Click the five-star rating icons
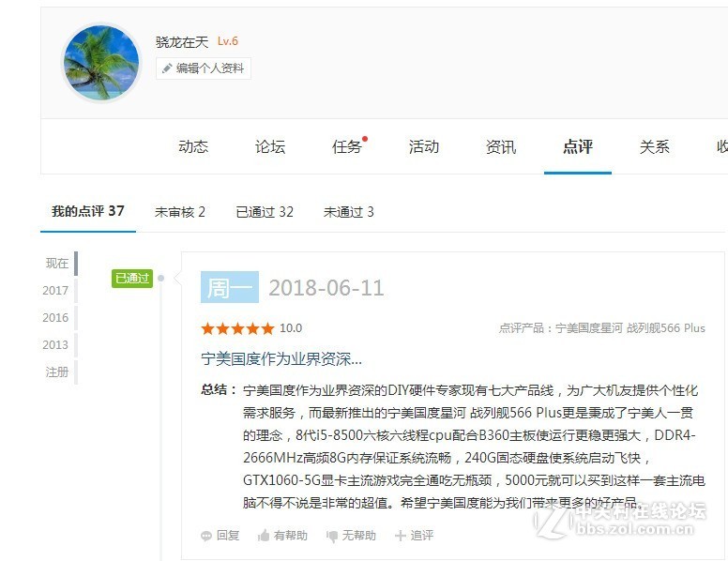Image resolution: width=728 pixels, height=561 pixels. (x=237, y=328)
